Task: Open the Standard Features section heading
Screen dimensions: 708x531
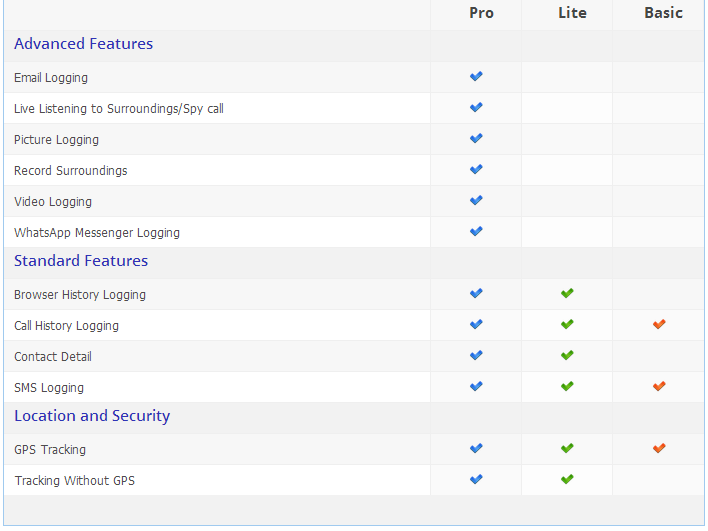Action: (x=81, y=261)
